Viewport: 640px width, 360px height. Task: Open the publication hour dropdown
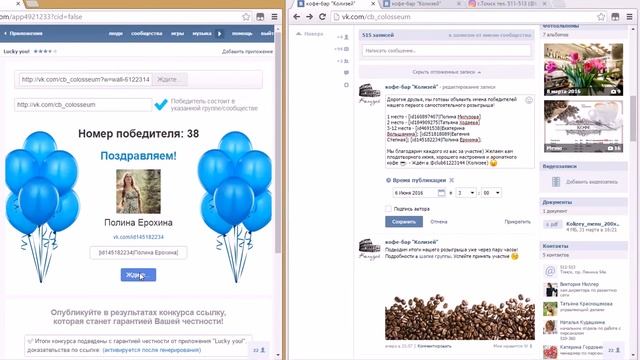tap(466, 193)
